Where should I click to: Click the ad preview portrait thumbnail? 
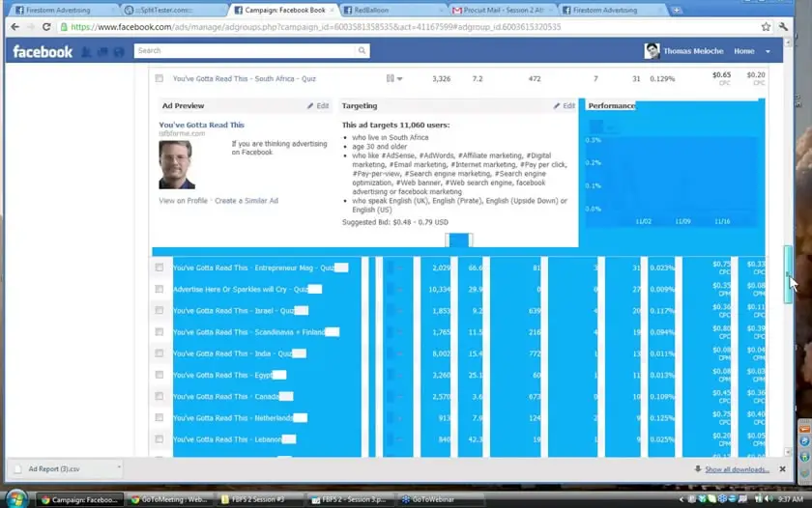[177, 164]
